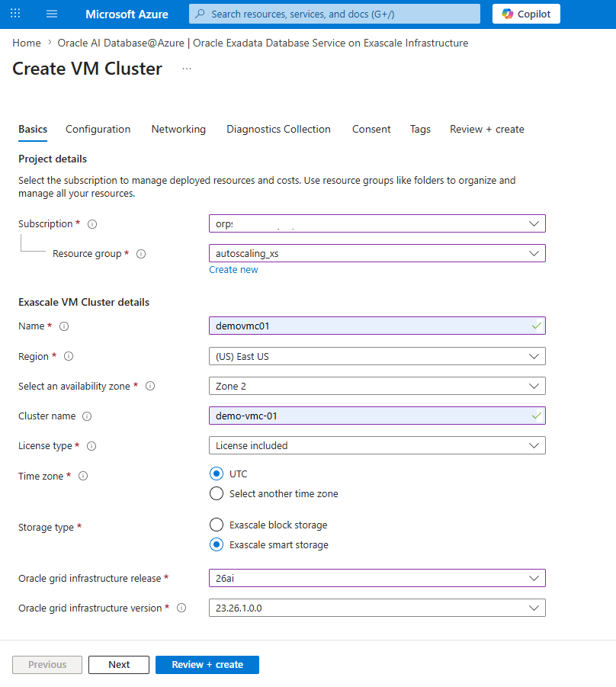616x687 pixels.
Task: Open the Oracle grid infrastructure release dropdown
Action: click(x=377, y=578)
